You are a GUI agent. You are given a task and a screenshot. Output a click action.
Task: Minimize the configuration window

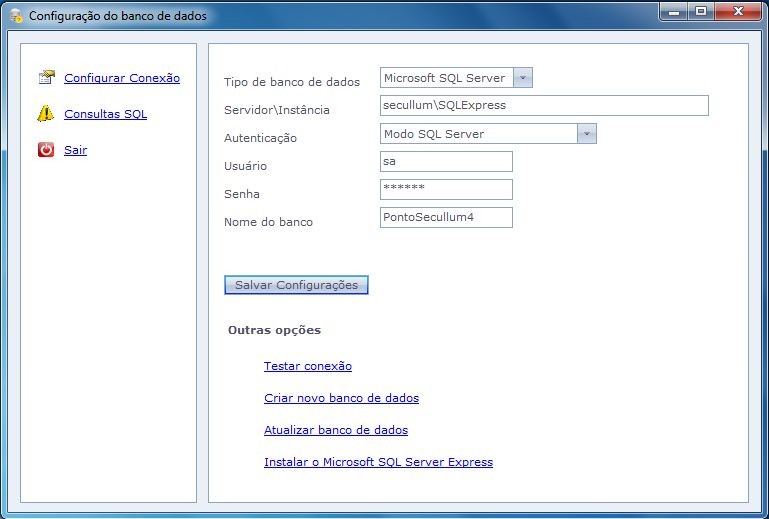tap(672, 11)
